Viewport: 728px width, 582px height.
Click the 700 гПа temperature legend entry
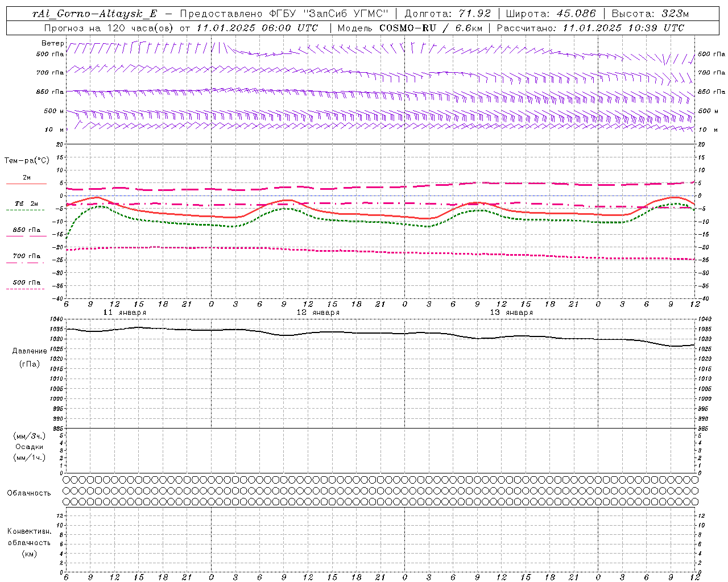[x=27, y=256]
